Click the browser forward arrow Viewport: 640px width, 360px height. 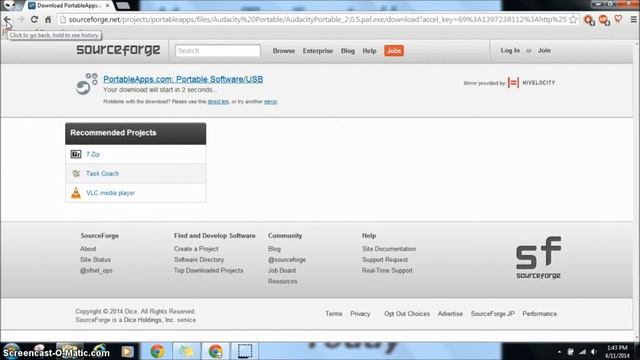(x=20, y=20)
